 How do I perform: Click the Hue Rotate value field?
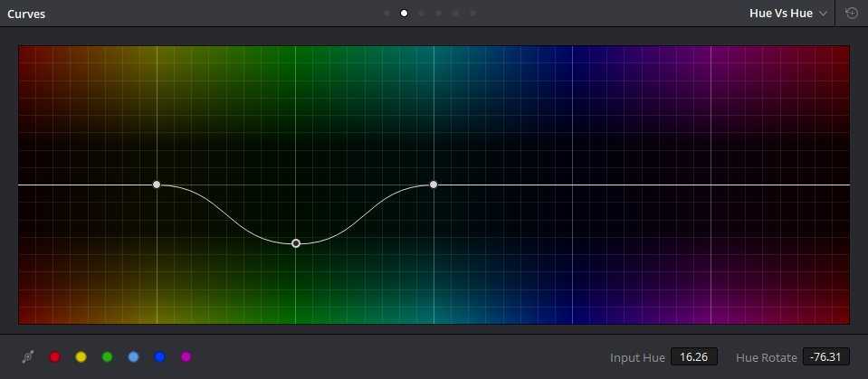pos(825,357)
